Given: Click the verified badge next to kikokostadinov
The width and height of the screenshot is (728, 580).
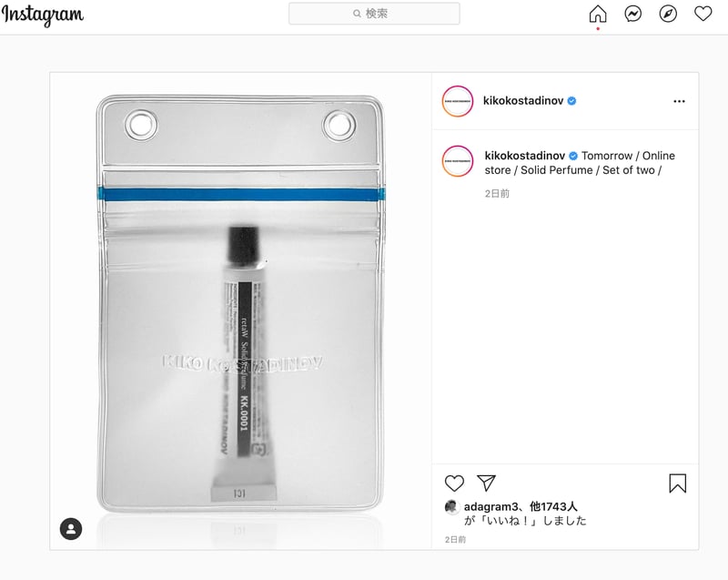Looking at the screenshot, I should tap(571, 101).
